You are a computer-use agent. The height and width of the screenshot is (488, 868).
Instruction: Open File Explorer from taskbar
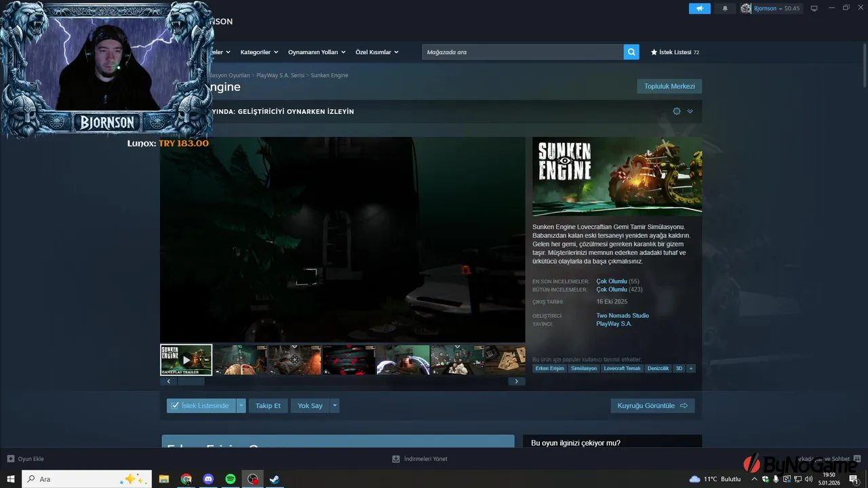164,479
